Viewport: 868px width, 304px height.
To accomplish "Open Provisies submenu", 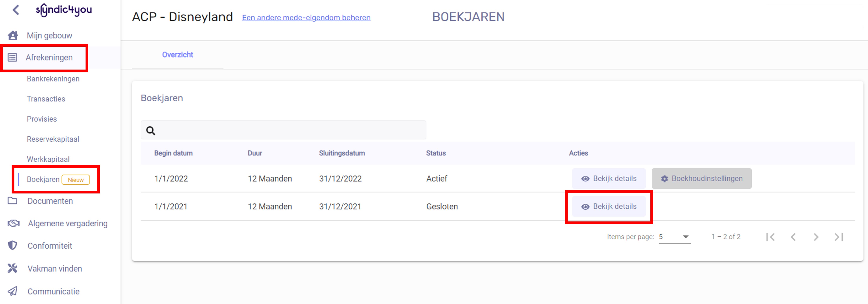I will click(42, 119).
